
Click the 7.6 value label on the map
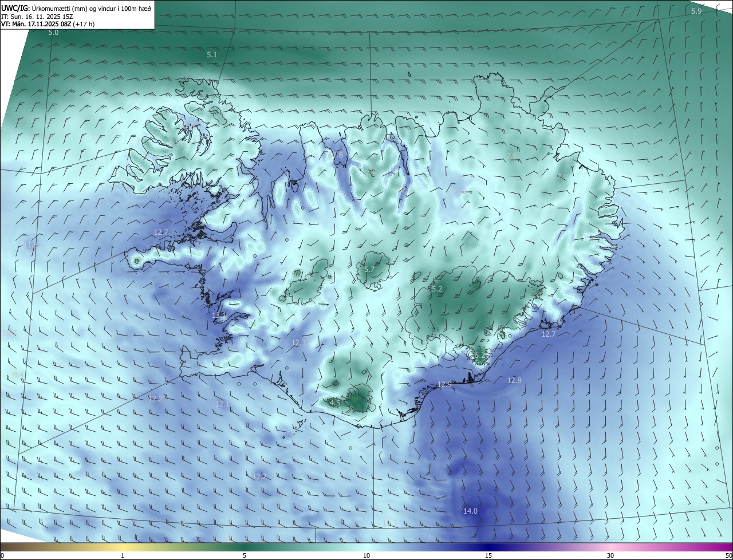pyautogui.click(x=511, y=156)
